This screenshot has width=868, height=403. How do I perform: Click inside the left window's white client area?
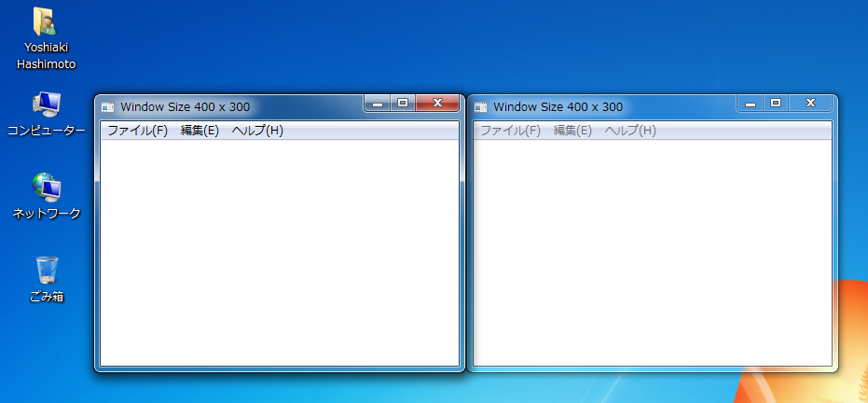[280, 253]
